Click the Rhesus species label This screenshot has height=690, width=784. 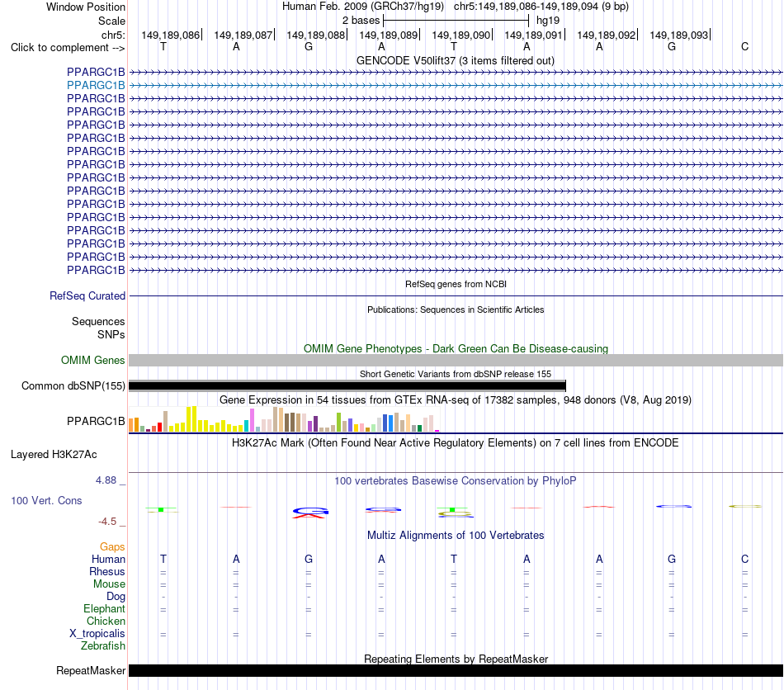coord(107,571)
